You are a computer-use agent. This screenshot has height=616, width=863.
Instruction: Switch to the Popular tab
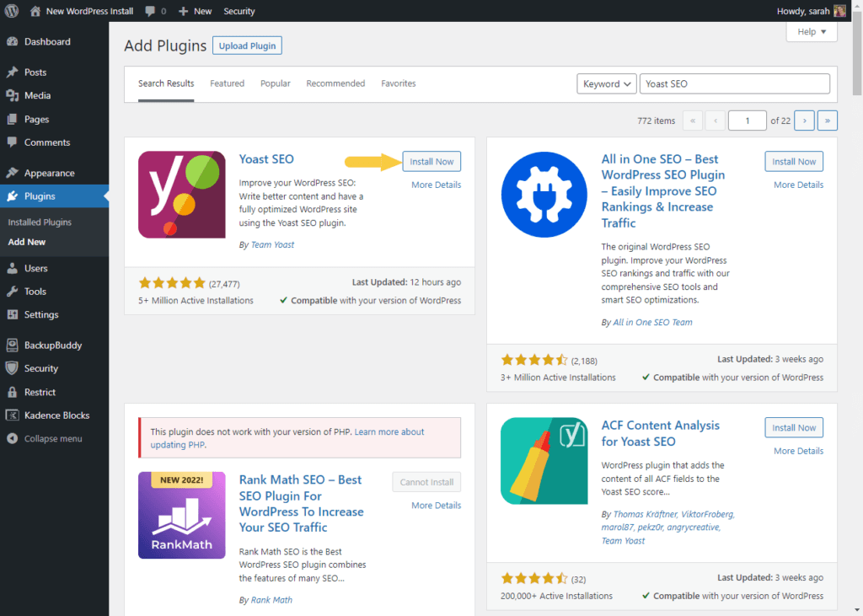point(275,83)
